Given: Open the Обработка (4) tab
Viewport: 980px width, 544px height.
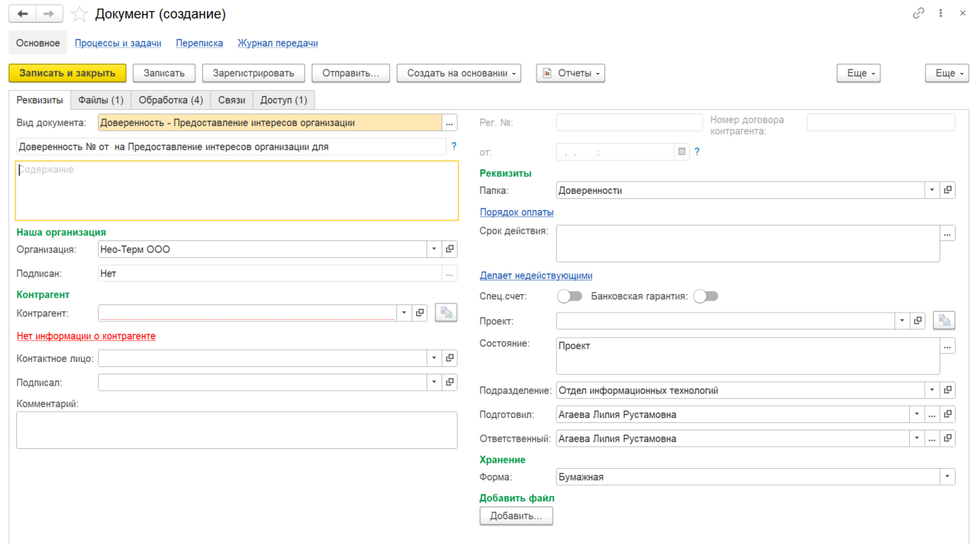Looking at the screenshot, I should (171, 100).
